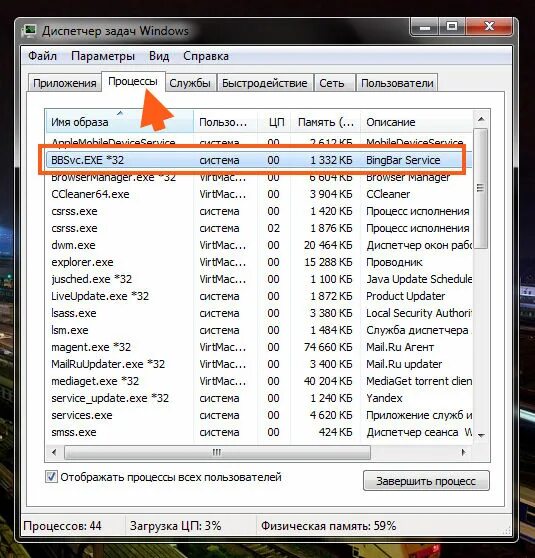Sort by Пользо... column header

[x=225, y=122]
